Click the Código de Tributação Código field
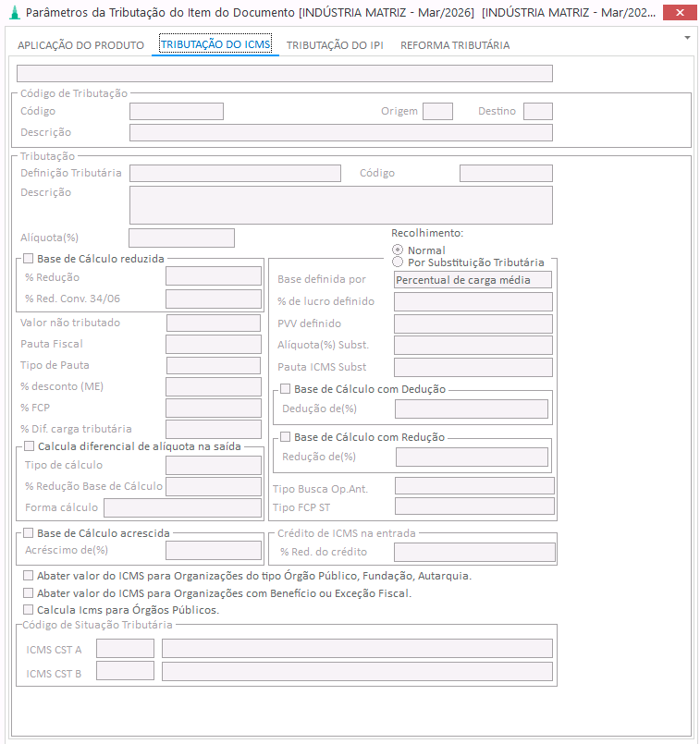Image resolution: width=700 pixels, height=744 pixels. tap(177, 112)
